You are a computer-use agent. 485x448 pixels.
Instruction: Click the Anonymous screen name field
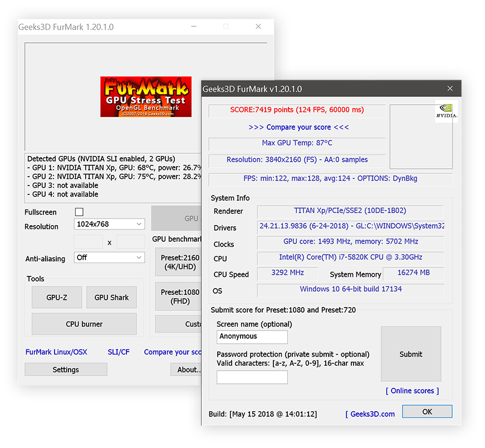coord(252,337)
